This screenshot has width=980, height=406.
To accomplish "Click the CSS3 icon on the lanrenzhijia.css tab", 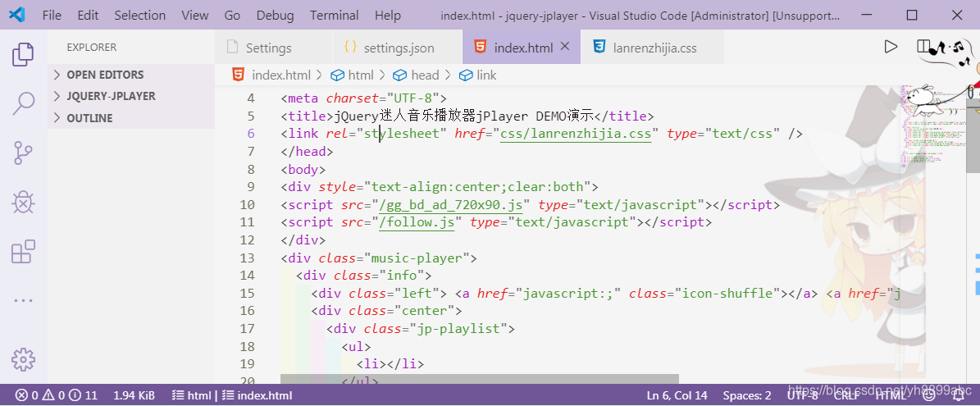I will click(599, 48).
